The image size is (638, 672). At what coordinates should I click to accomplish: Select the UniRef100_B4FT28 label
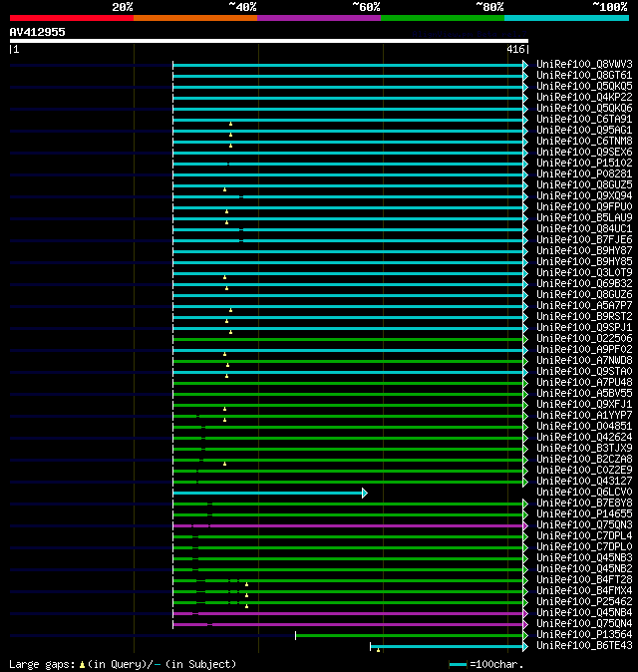click(x=584, y=580)
